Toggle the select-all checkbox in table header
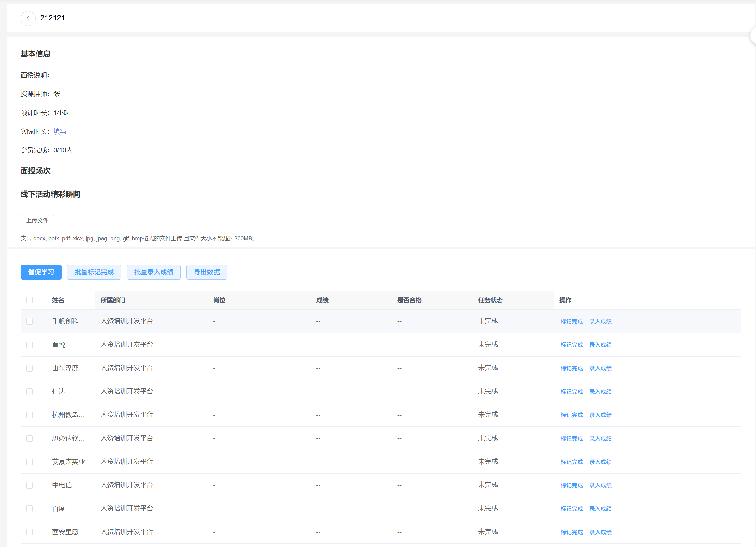Screen dimensions: 756x547 (x=30, y=300)
